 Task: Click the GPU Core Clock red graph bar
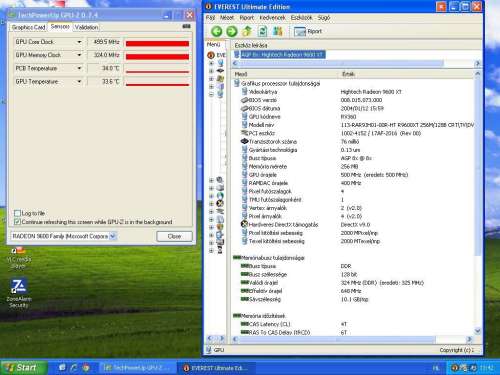coord(157,44)
